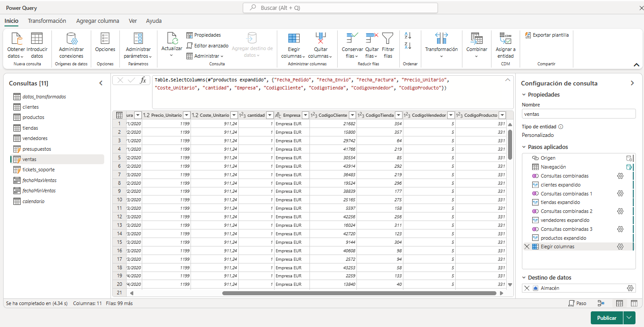The width and height of the screenshot is (644, 327).
Task: Switch to the Transformación tab
Action: tap(47, 21)
